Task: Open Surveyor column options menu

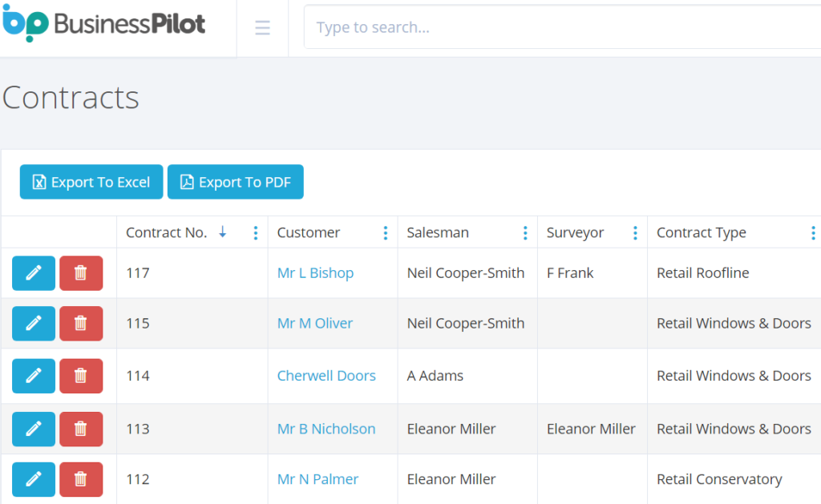Action: pos(635,233)
